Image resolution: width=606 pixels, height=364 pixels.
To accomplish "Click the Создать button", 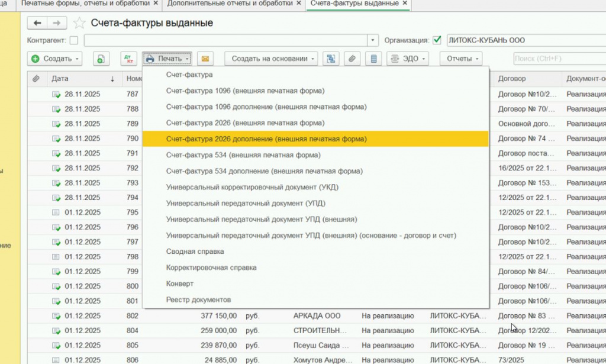I will 54,59.
